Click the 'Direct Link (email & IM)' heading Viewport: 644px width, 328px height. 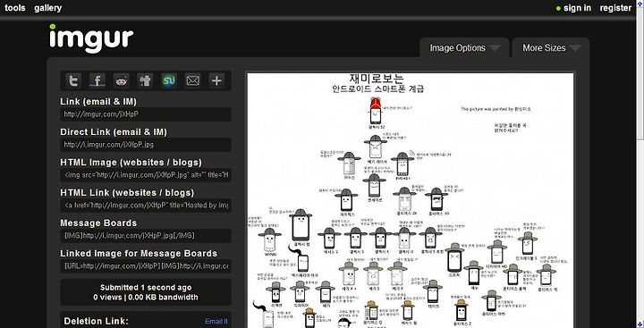(x=114, y=131)
